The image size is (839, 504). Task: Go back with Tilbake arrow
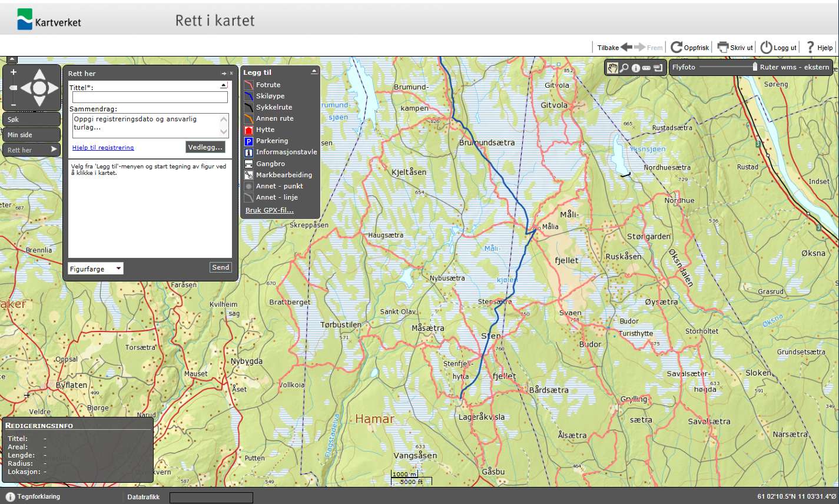pyautogui.click(x=615, y=48)
